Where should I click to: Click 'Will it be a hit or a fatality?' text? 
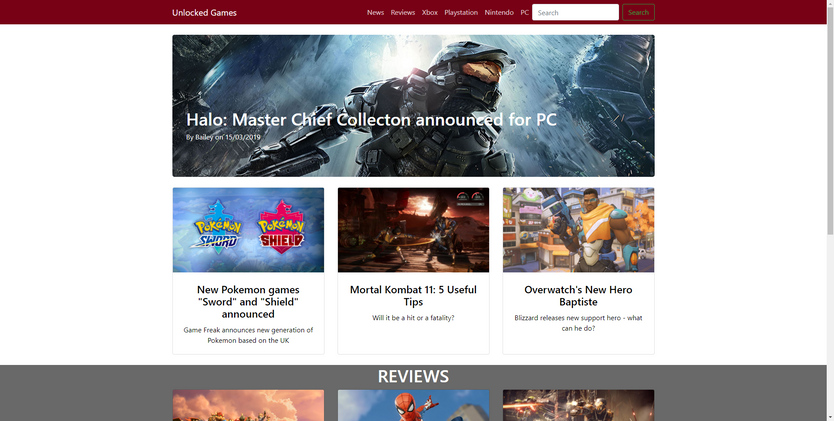[413, 318]
